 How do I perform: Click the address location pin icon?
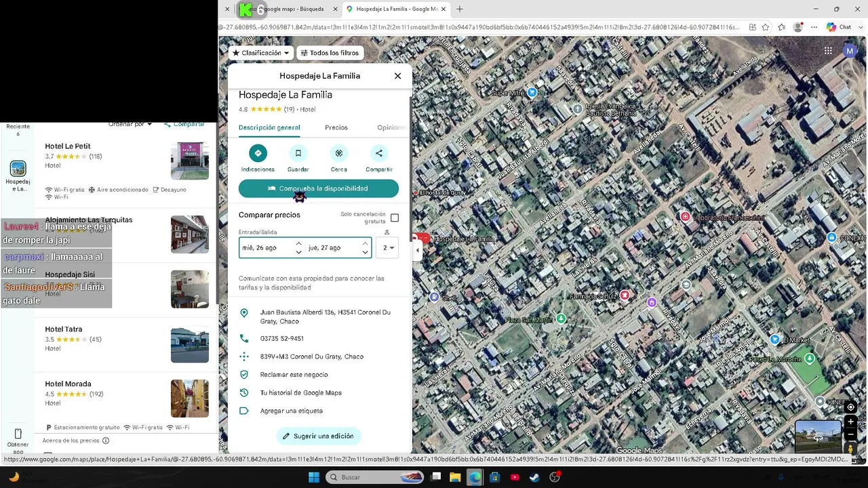(244, 313)
